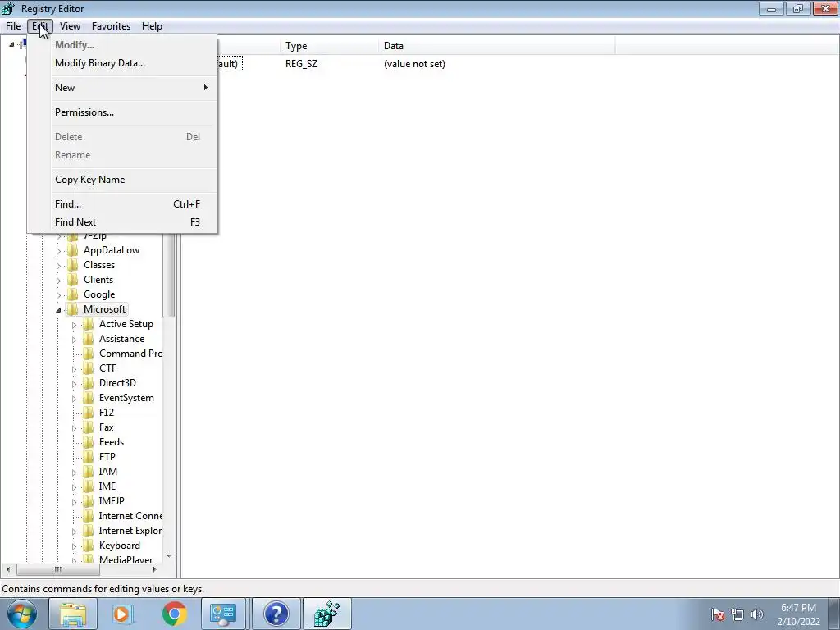Click the EventSystem folder icon
This screenshot has width=840, height=630.
tap(88, 398)
